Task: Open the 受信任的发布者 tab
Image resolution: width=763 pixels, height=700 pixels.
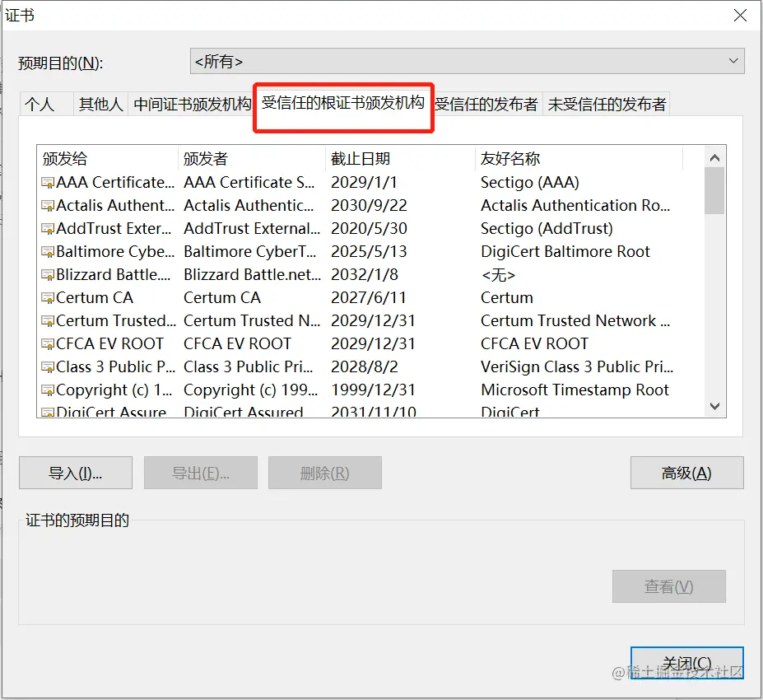Action: click(486, 104)
